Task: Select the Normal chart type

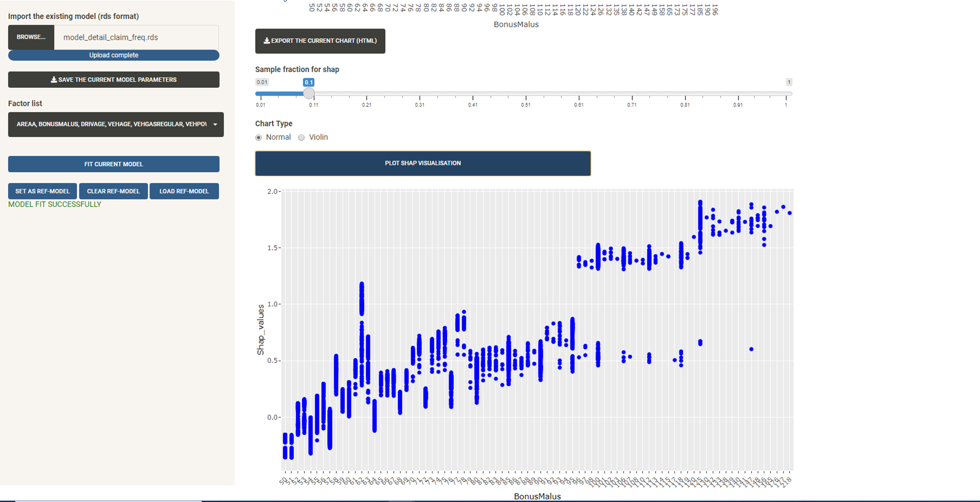Action: coord(259,138)
